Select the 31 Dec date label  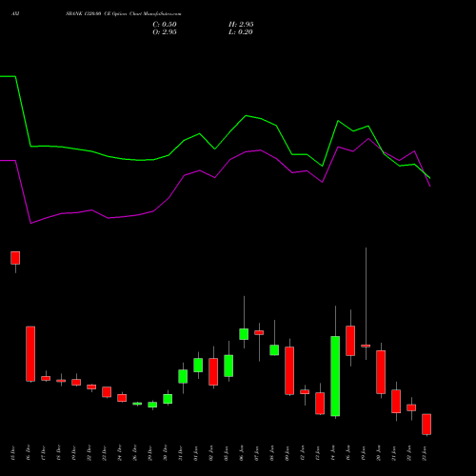[181, 453]
